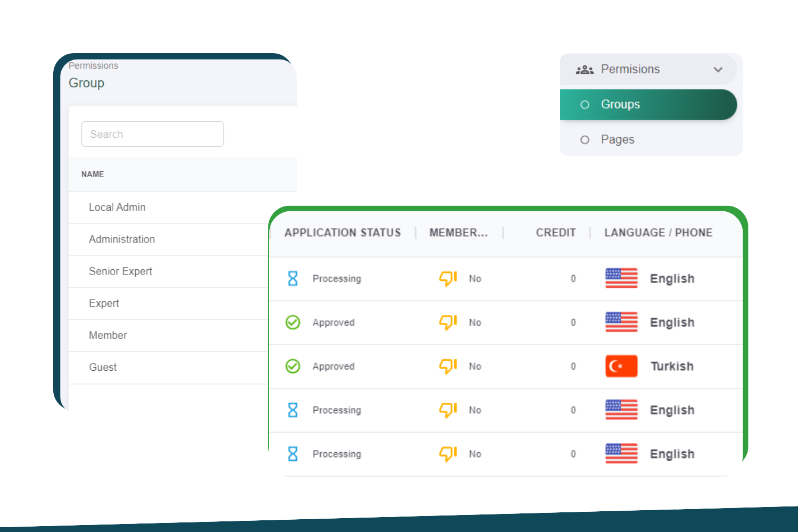Click the LANGUAGE / PHONE column header
The image size is (798, 532).
658,232
